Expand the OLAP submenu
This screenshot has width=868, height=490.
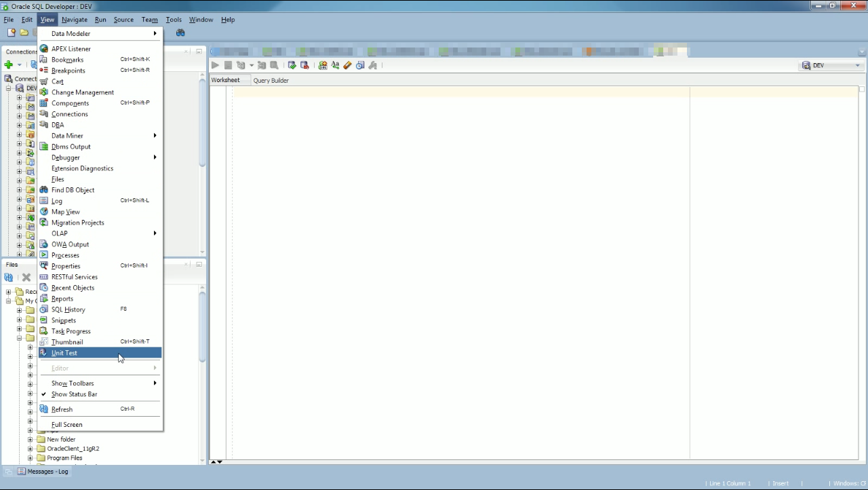coord(100,233)
